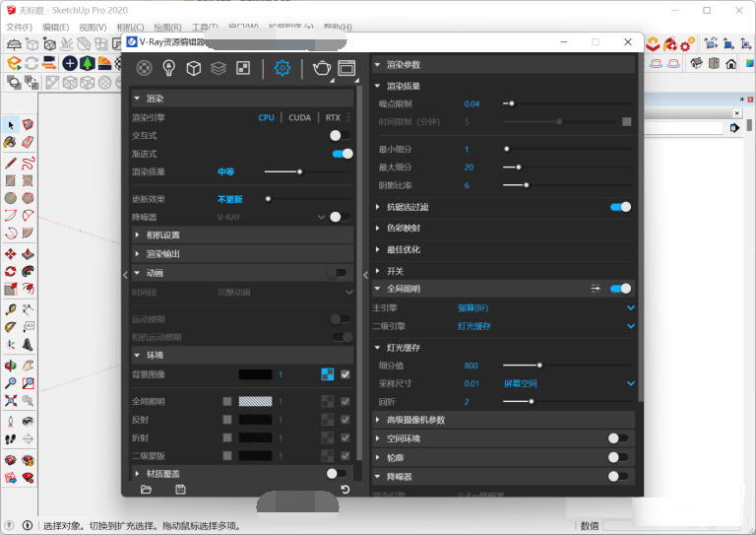
Task: Open the 采样尺寸 屏幕空间 dropdown
Action: click(x=569, y=383)
